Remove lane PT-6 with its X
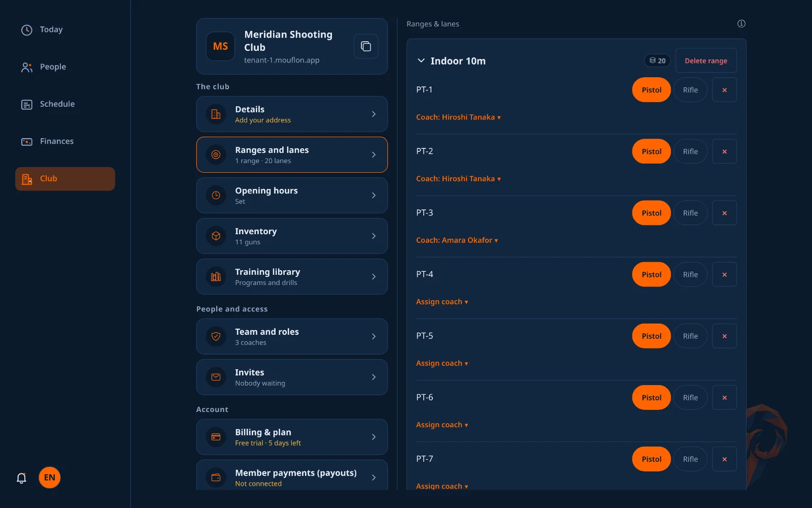This screenshot has height=508, width=812. (x=724, y=397)
